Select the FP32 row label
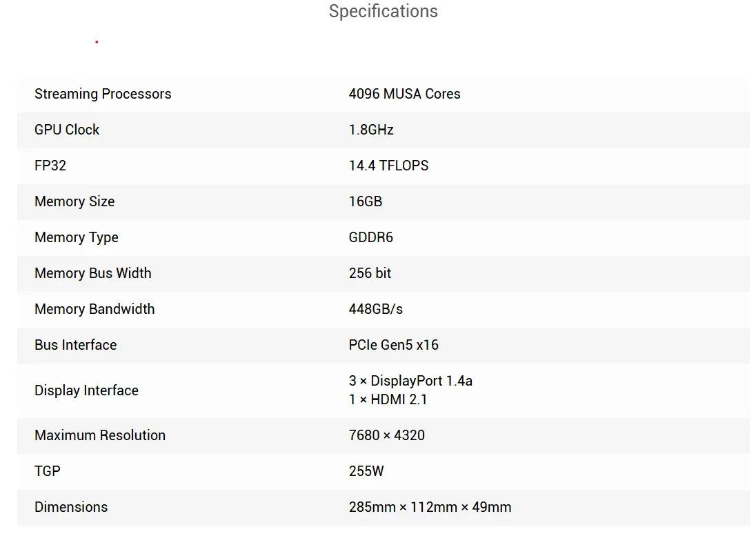Image resolution: width=756 pixels, height=536 pixels. (50, 166)
